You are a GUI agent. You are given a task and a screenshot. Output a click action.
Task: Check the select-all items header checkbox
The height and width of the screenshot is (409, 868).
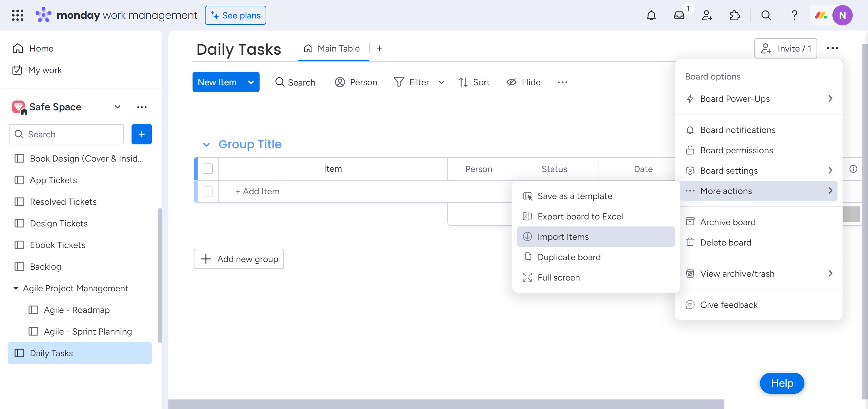coord(207,169)
